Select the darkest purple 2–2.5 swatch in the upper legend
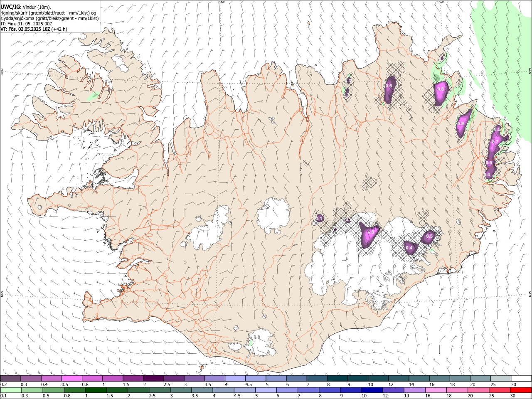This screenshot has width=532, height=399. (153, 379)
